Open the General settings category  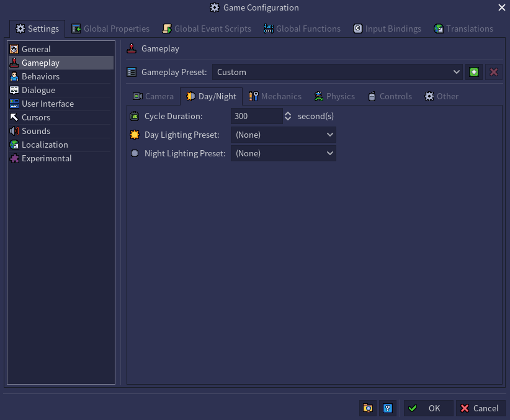pyautogui.click(x=61, y=49)
